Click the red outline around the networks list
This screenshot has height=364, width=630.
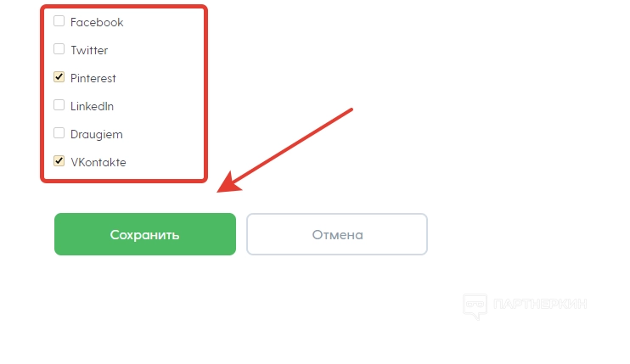point(124,7)
